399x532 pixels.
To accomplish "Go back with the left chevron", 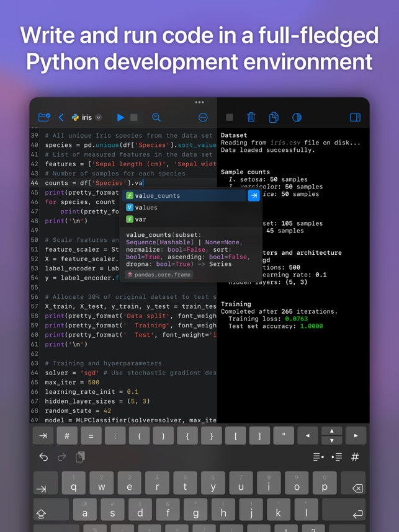I will pos(61,117).
